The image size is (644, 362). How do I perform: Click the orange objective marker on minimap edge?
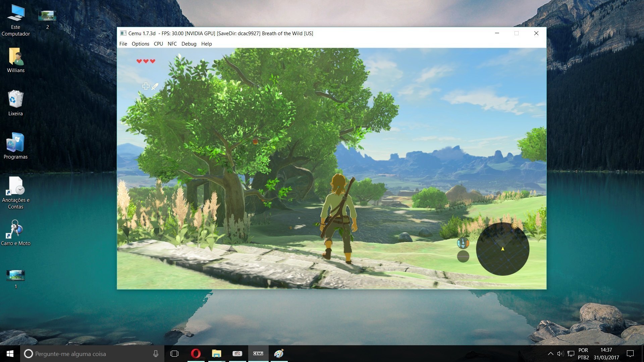coord(515,226)
